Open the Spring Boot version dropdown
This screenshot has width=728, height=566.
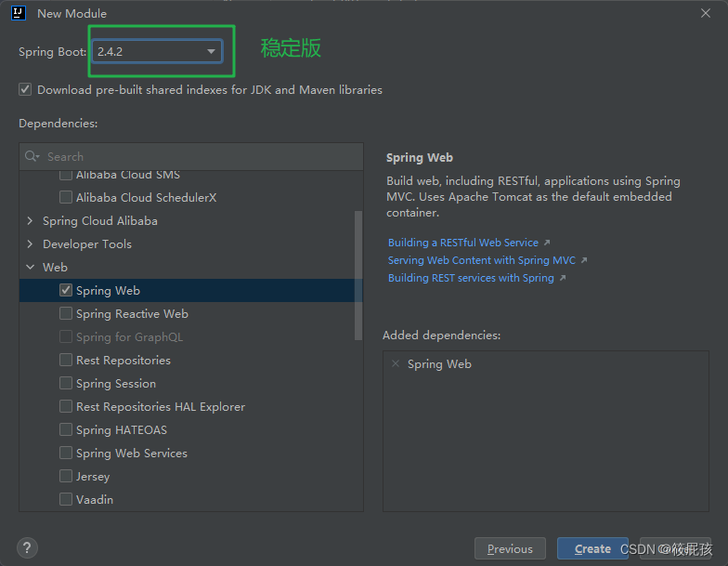click(157, 52)
